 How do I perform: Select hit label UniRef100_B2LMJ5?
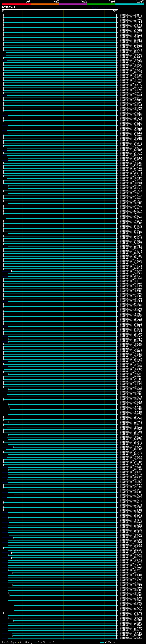click(131, 50)
